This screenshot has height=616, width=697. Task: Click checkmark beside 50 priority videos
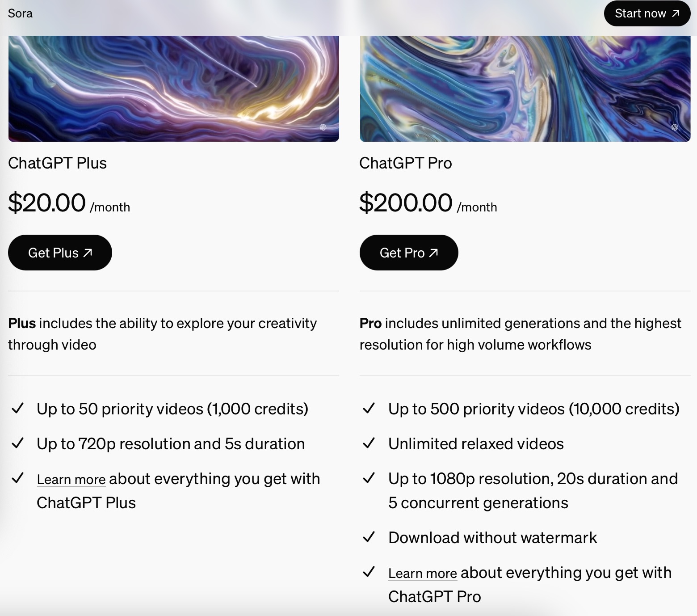pyautogui.click(x=17, y=409)
